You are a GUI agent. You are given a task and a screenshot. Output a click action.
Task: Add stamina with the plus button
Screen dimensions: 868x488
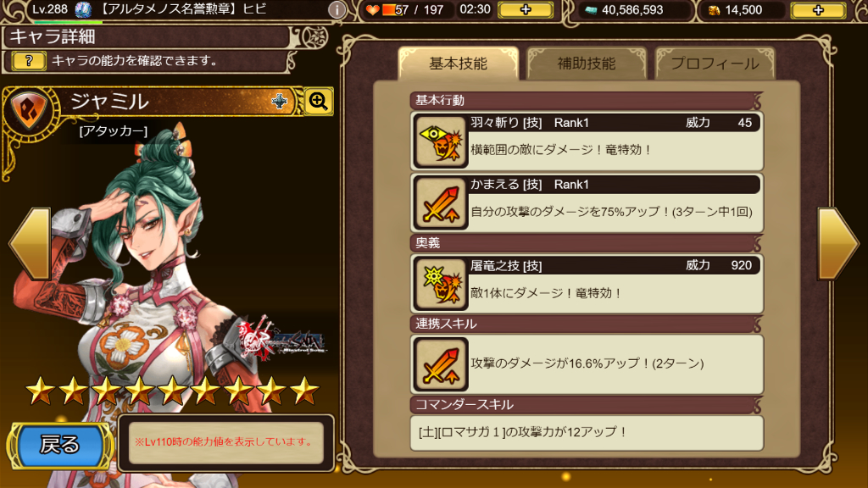526,10
